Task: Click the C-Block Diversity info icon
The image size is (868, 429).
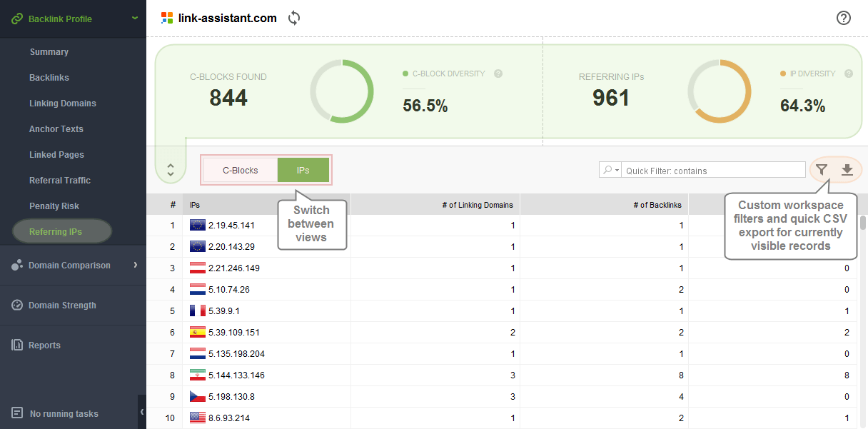Action: pyautogui.click(x=498, y=74)
